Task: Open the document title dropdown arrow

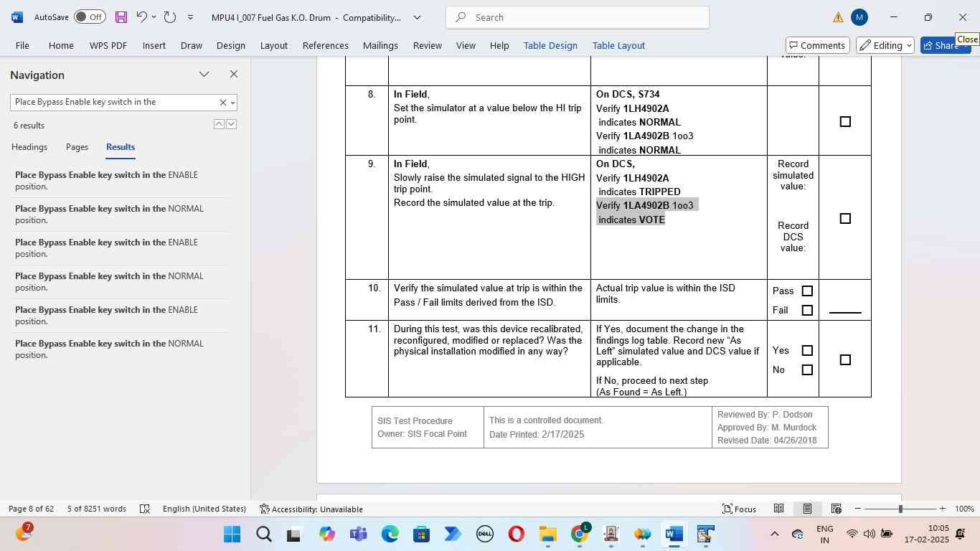Action: [417, 17]
